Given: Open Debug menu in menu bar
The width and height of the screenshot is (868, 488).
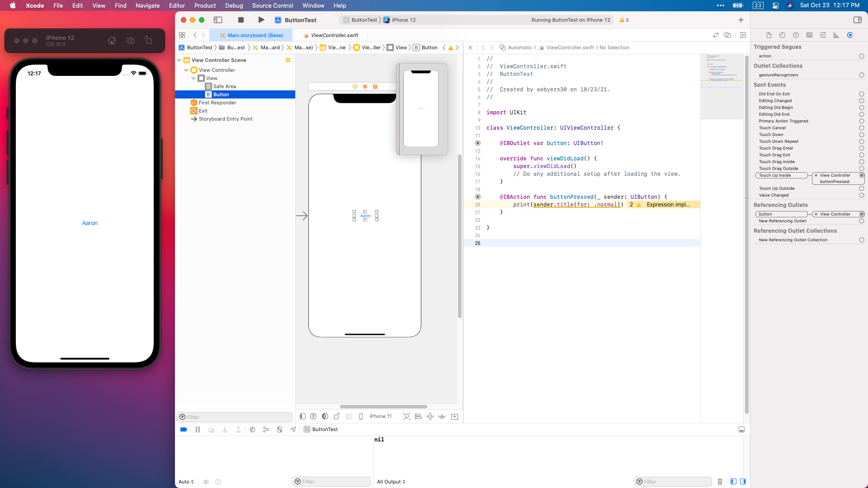Looking at the screenshot, I should [x=234, y=5].
